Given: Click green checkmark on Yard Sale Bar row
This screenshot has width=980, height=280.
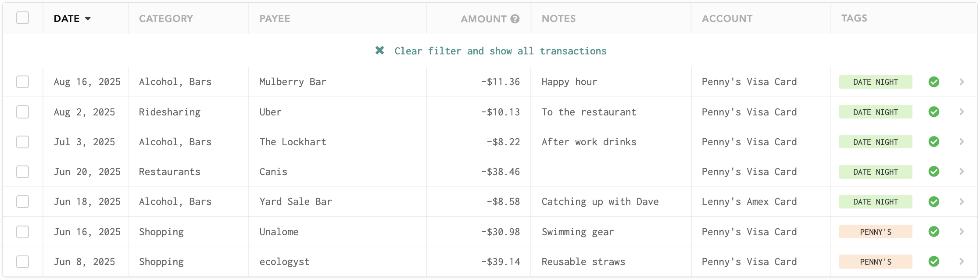Looking at the screenshot, I should tap(934, 202).
